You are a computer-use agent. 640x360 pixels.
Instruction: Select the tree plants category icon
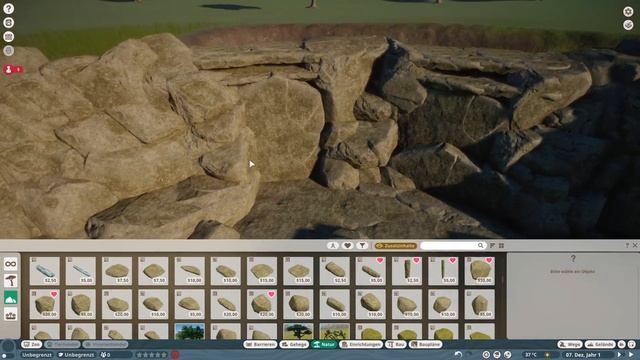pos(11,281)
